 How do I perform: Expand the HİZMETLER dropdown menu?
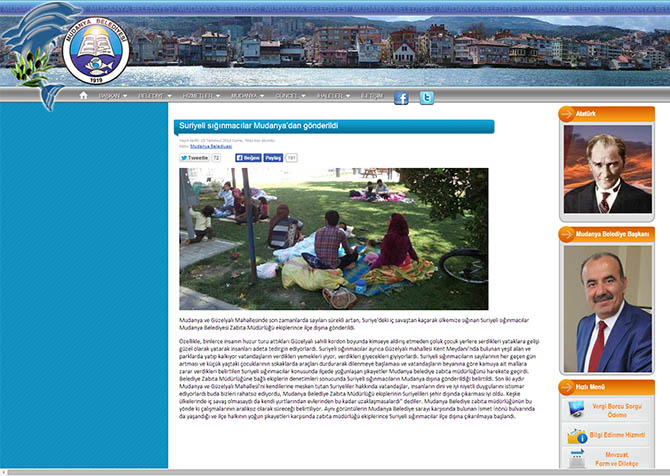click(200, 96)
